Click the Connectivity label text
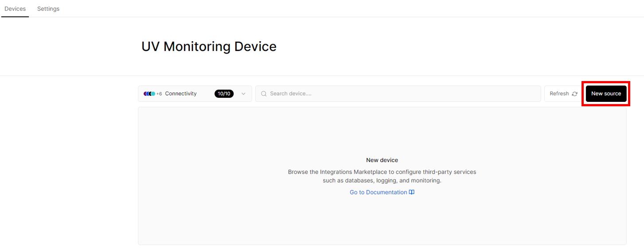The width and height of the screenshot is (644, 252). (181, 94)
